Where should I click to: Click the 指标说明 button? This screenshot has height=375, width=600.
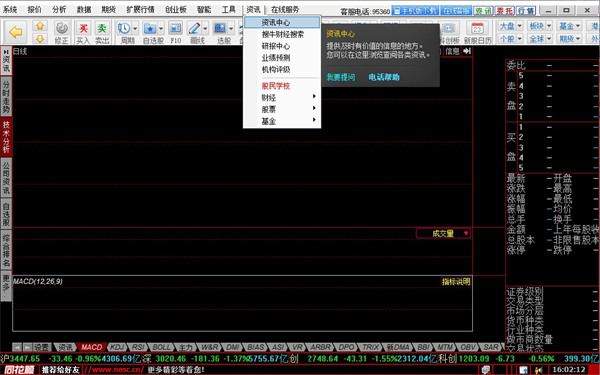[x=456, y=282]
